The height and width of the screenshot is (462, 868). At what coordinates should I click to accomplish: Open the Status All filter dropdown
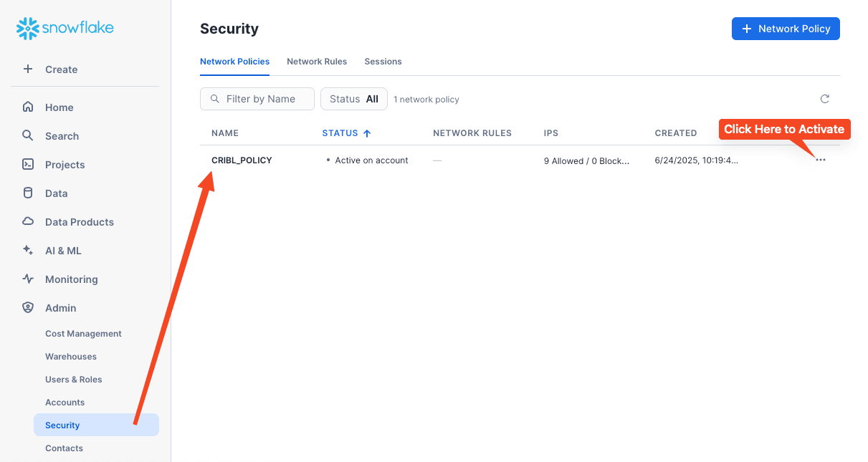click(x=354, y=99)
